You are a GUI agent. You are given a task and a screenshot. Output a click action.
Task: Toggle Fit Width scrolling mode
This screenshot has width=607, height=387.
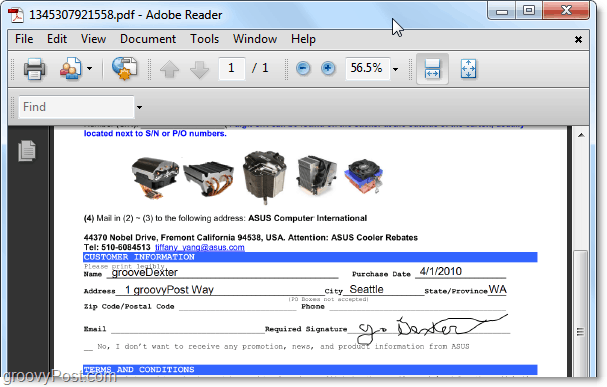[x=432, y=69]
